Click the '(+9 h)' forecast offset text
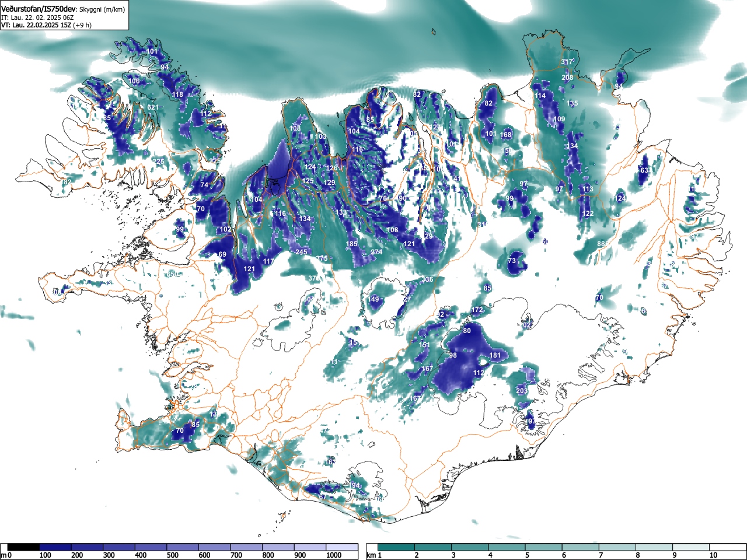This screenshot has height=560, width=747. coord(82,25)
